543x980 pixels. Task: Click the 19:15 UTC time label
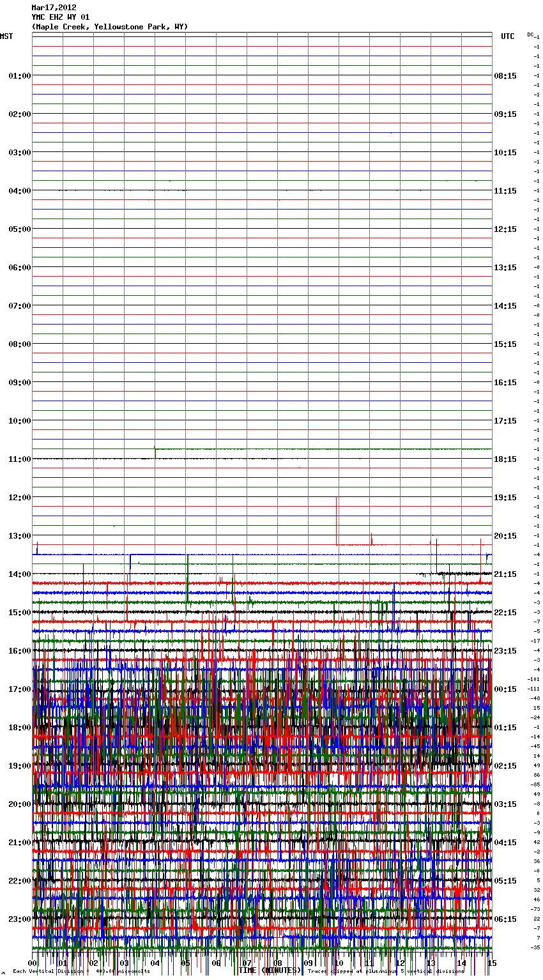pos(505,498)
